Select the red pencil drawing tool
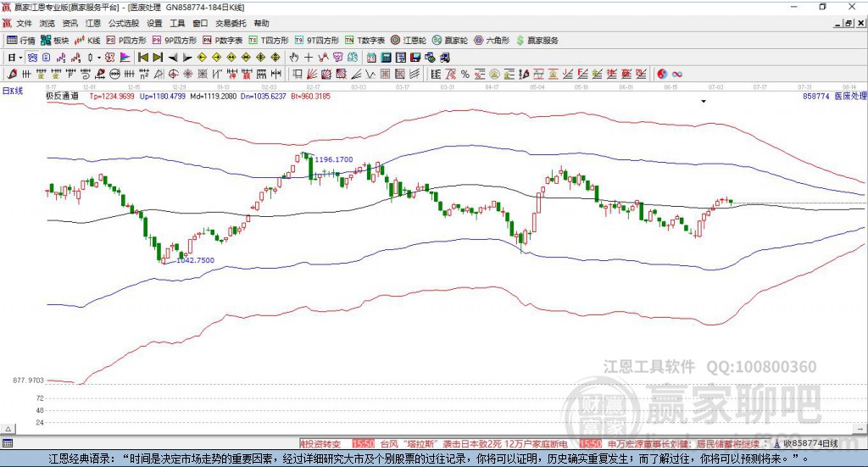This screenshot has width=868, height=467. pos(12,74)
